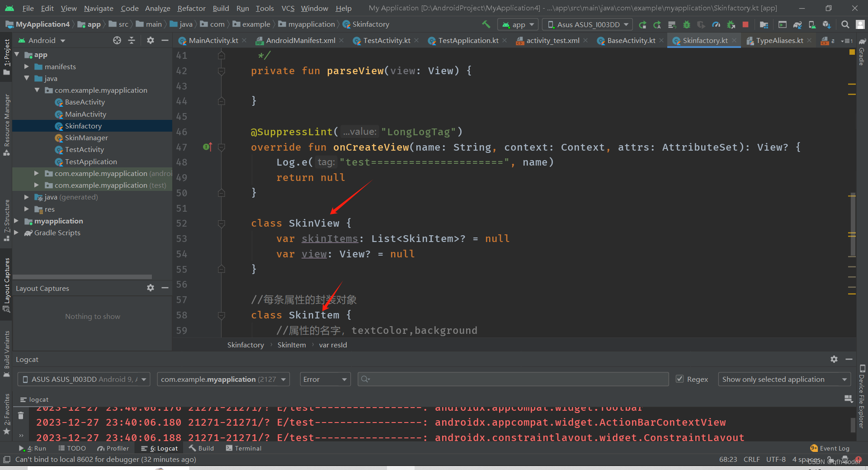Click the Logcat search input field

point(513,379)
